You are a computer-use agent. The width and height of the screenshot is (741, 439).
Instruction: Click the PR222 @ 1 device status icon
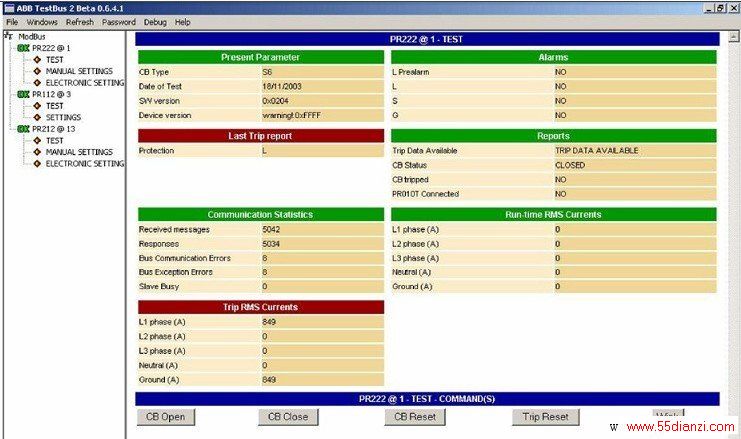(23, 48)
